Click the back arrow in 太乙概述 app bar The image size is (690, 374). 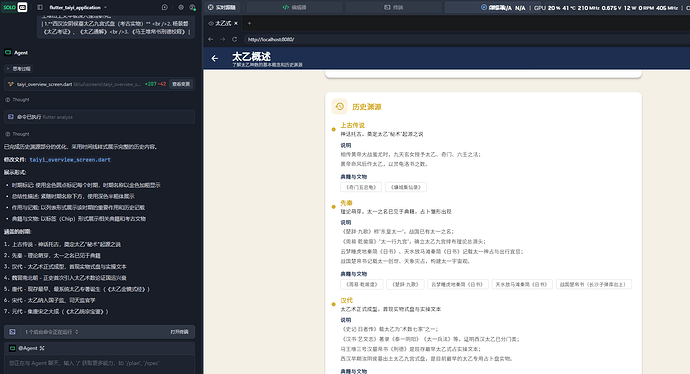(x=215, y=58)
